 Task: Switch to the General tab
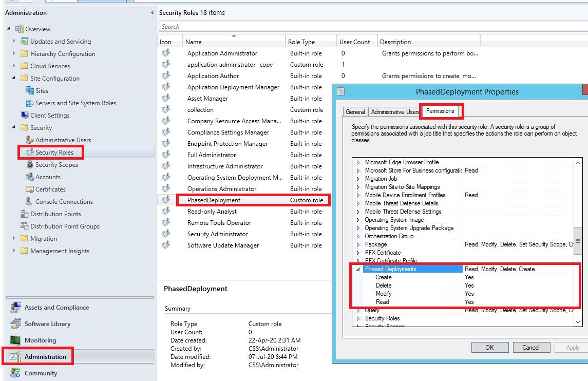coord(355,111)
